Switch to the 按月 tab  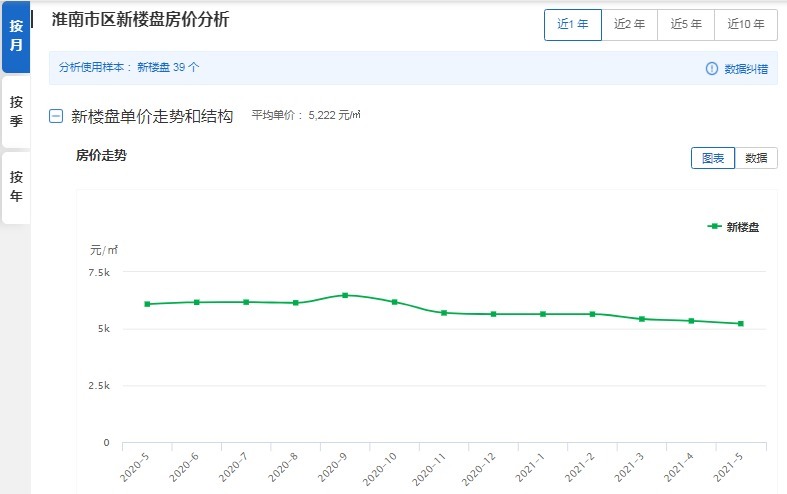click(16, 36)
